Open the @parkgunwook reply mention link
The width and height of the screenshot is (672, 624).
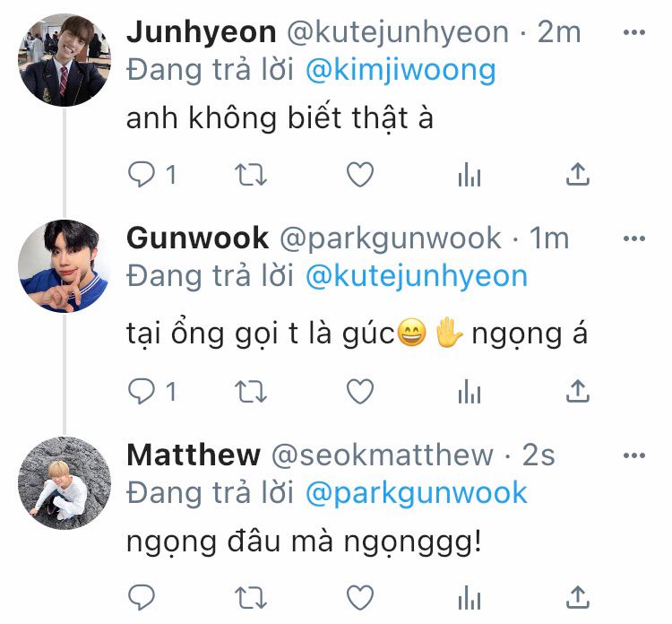coord(417,493)
